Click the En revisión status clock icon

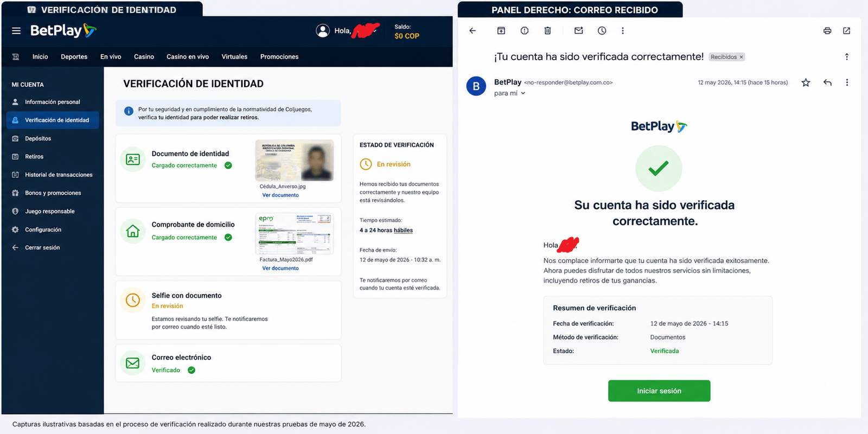[x=366, y=164]
